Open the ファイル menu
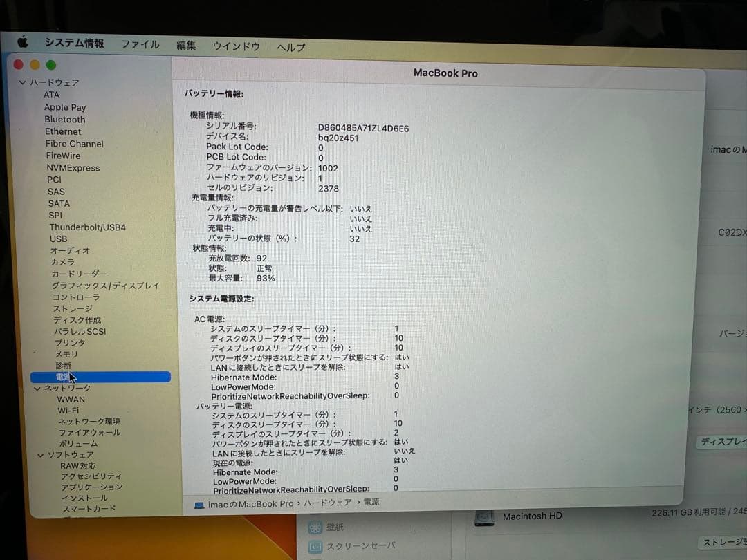The width and height of the screenshot is (747, 560). pos(140,44)
